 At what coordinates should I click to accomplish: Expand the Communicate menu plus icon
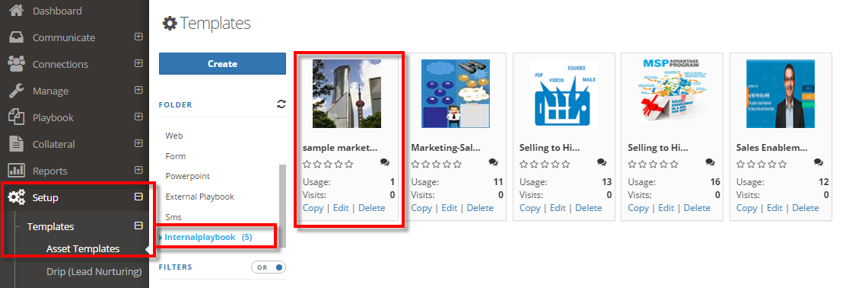pos(138,37)
